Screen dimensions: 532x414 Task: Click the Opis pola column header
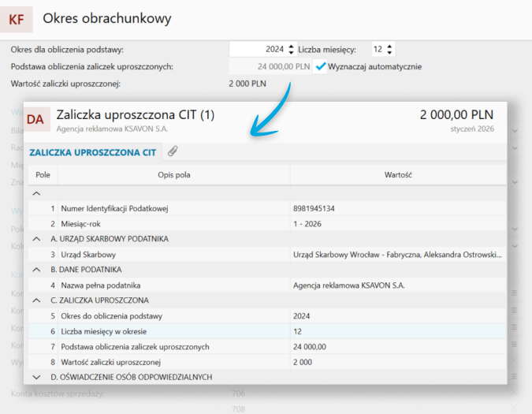[173, 174]
